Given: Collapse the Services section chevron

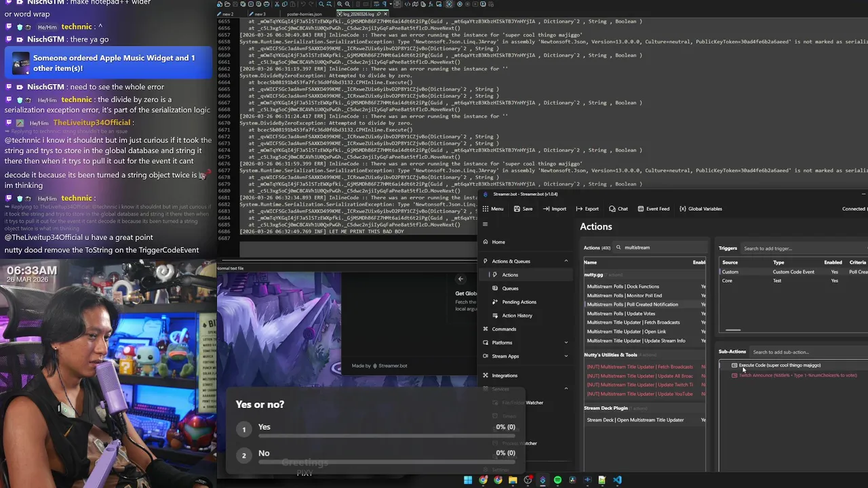Looking at the screenshot, I should tap(566, 388).
